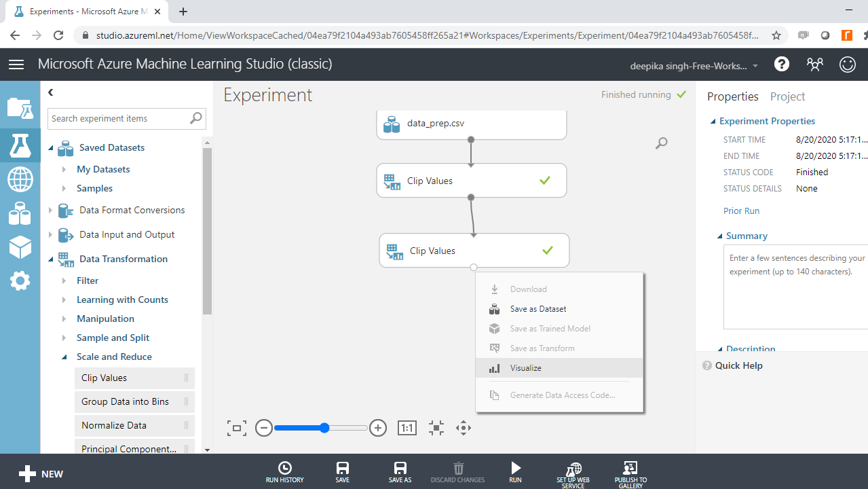Click the search magnifier in the module search box
Image resolution: width=868 pixels, height=489 pixels.
195,118
